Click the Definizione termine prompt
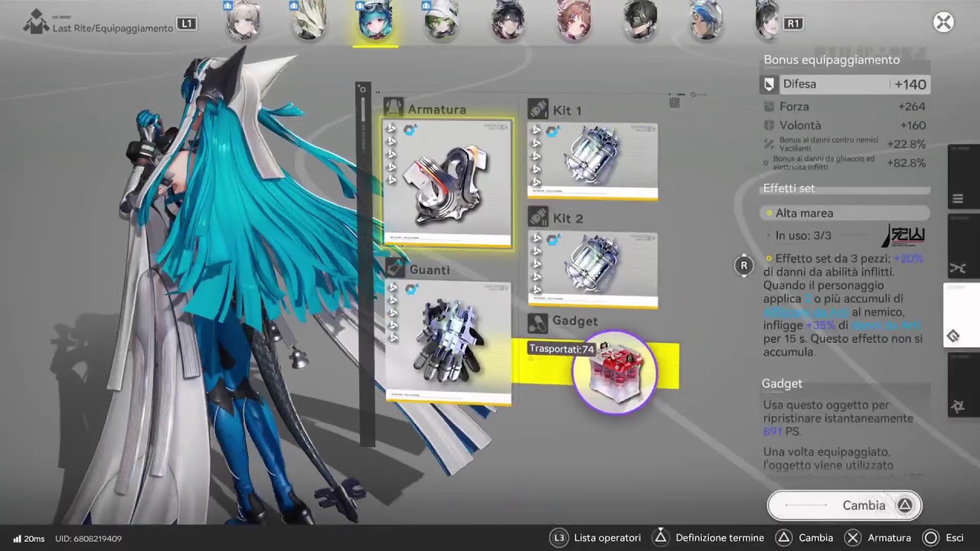This screenshot has height=551, width=980. pyautogui.click(x=708, y=538)
